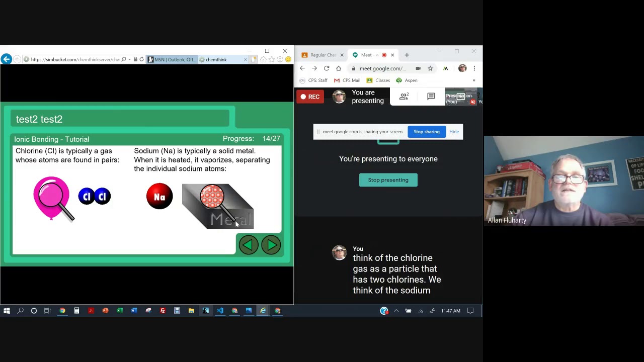Reload the Meet page in Chrome

click(x=327, y=68)
